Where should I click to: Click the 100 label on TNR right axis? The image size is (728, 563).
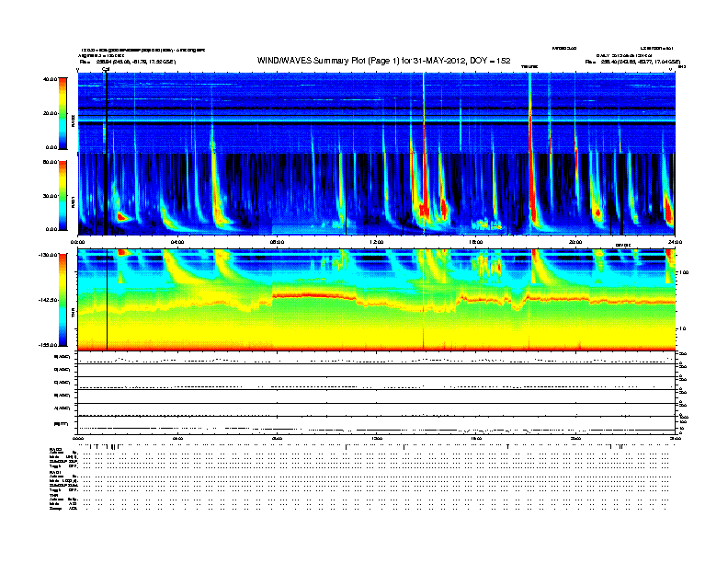click(x=684, y=272)
